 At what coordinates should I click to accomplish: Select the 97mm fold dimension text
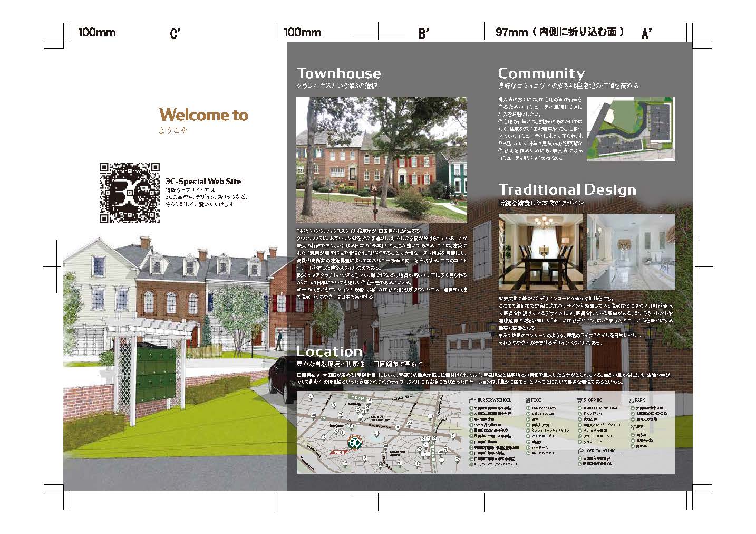[x=559, y=32]
